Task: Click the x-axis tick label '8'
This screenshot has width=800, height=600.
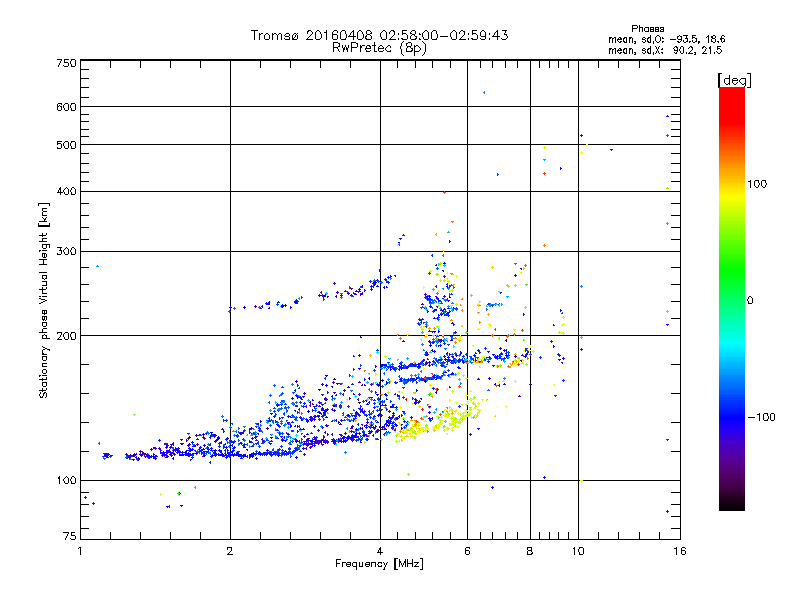Action: tap(530, 551)
